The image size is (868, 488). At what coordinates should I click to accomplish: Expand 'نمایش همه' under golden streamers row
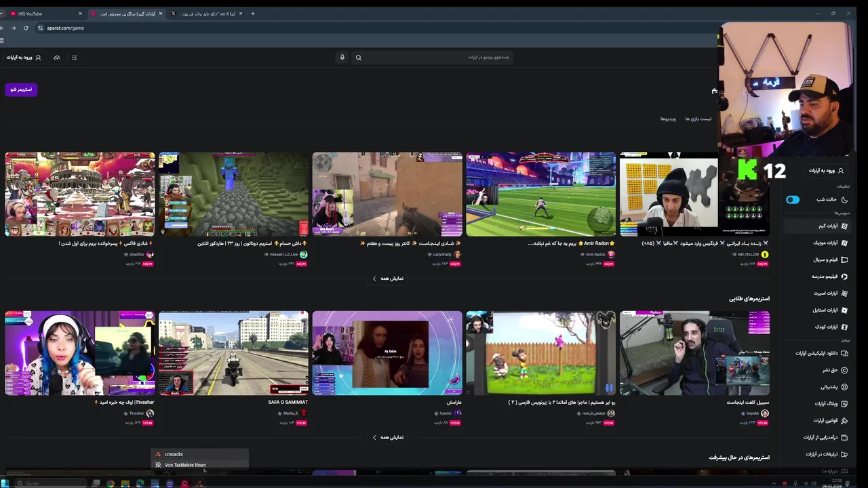[x=388, y=437]
